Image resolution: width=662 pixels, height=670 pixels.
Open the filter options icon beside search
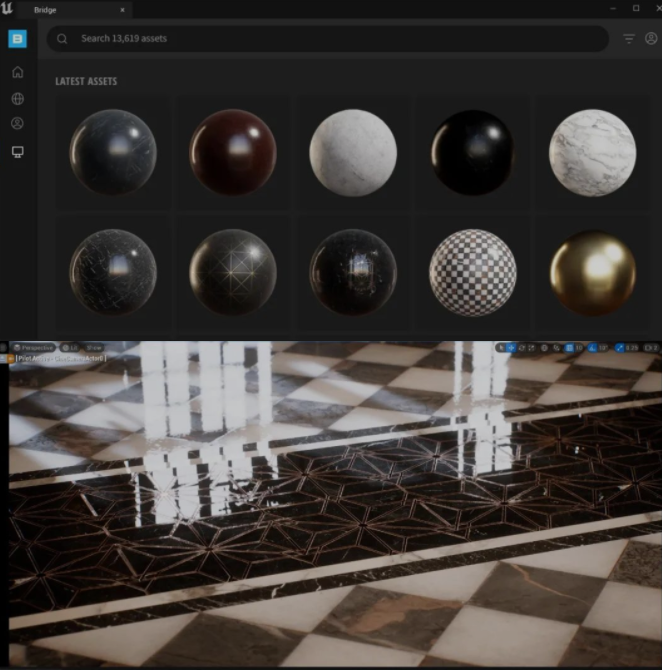(x=629, y=39)
